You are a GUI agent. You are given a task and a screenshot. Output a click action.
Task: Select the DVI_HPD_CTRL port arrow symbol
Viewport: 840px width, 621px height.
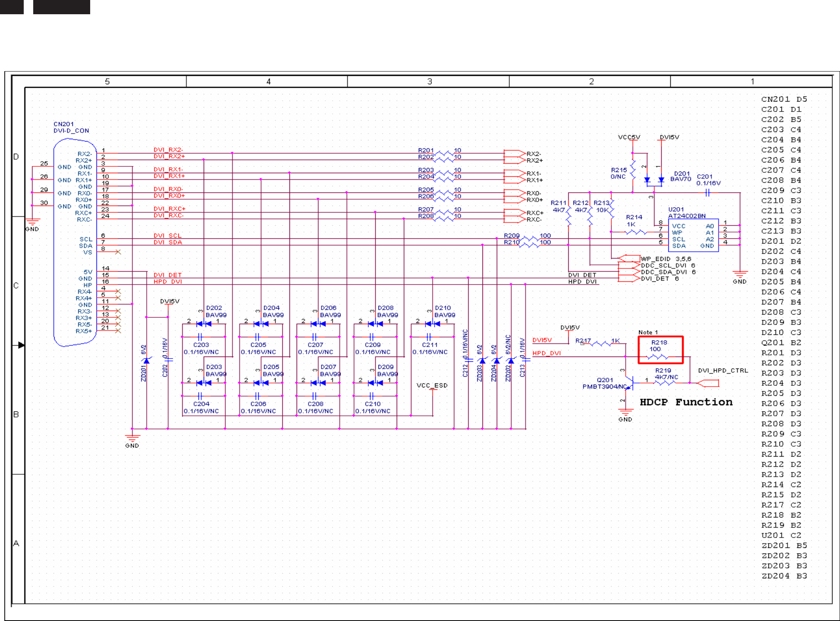pos(708,383)
